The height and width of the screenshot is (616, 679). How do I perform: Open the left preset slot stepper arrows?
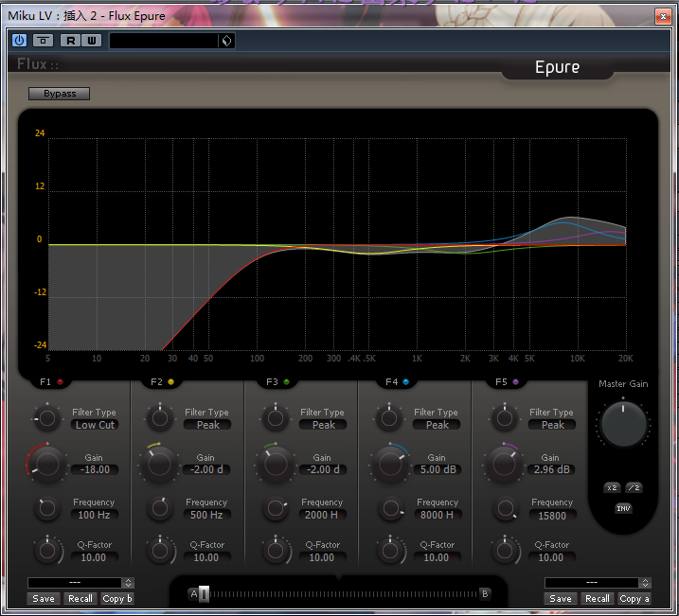coord(128,583)
